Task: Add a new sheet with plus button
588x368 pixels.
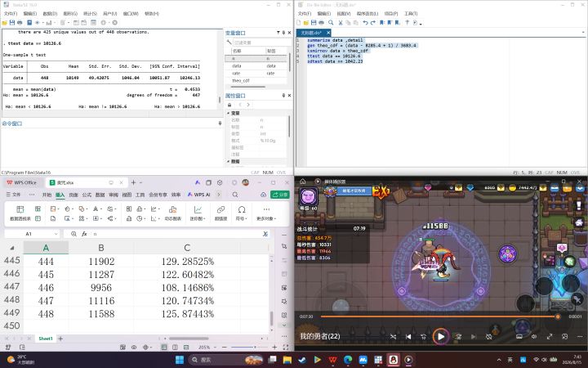Action: coord(60,339)
